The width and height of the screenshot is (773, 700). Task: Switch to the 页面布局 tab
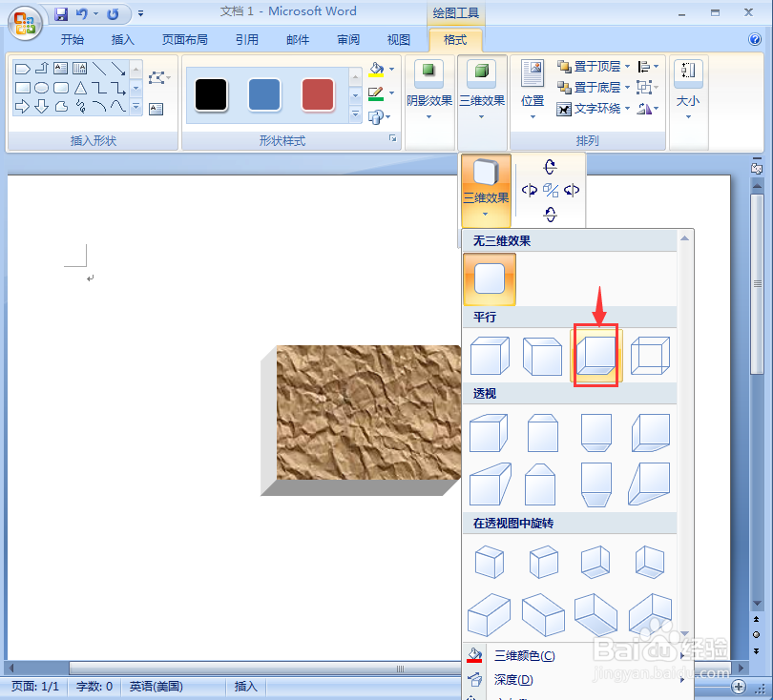185,39
